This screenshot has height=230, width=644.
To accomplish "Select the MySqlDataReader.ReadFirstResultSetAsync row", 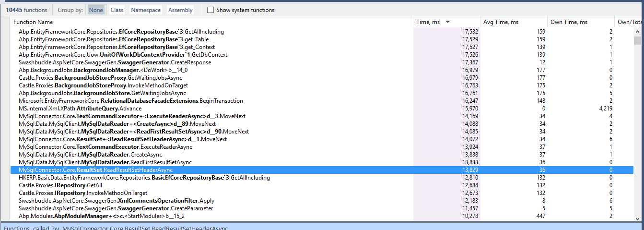I will 322,162.
